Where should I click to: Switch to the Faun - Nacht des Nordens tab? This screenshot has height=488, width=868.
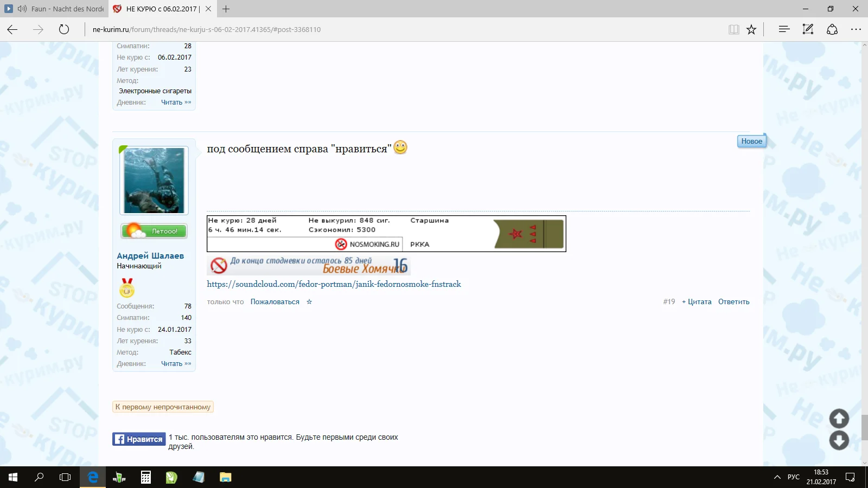click(54, 9)
